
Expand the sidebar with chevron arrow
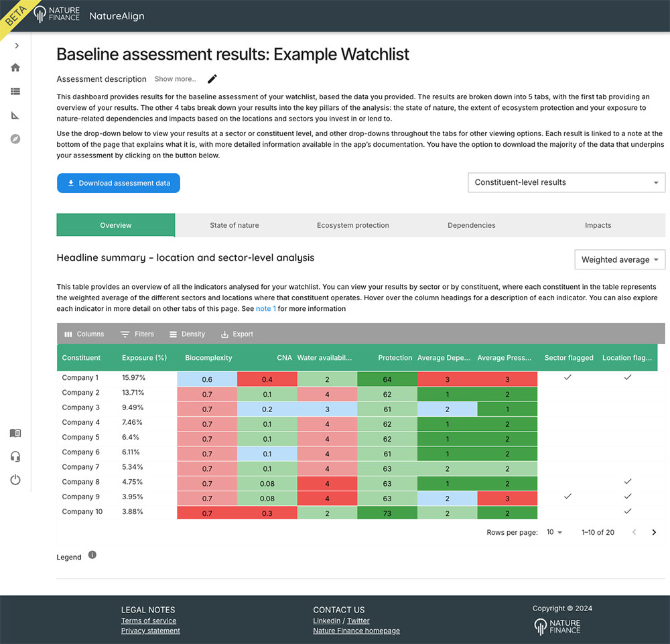pyautogui.click(x=16, y=46)
